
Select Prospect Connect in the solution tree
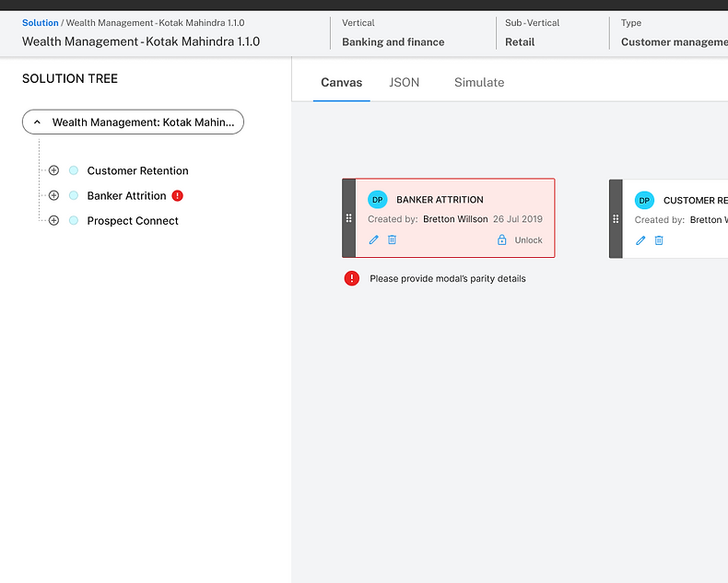point(133,221)
